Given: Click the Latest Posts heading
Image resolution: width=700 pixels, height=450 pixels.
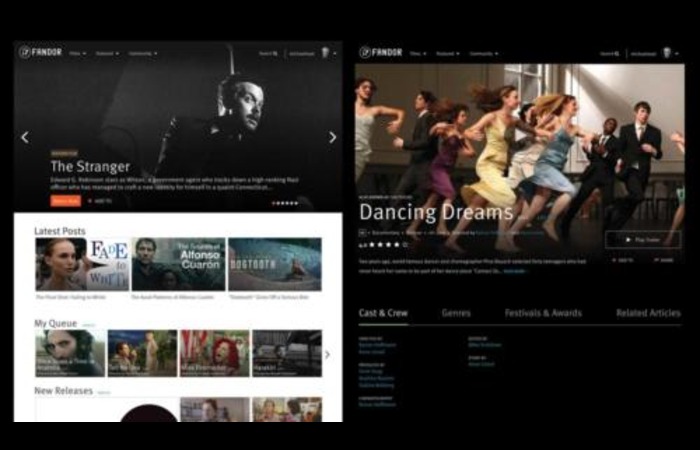Looking at the screenshot, I should pos(60,231).
